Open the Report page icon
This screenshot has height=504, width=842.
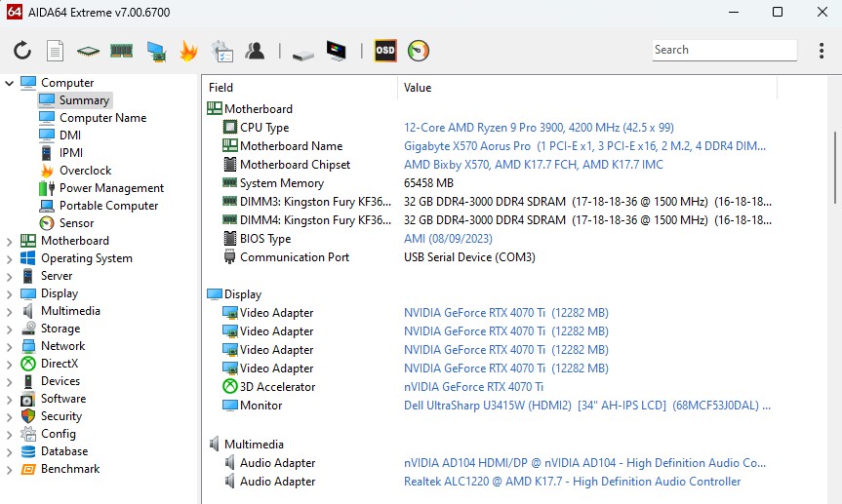tap(56, 51)
